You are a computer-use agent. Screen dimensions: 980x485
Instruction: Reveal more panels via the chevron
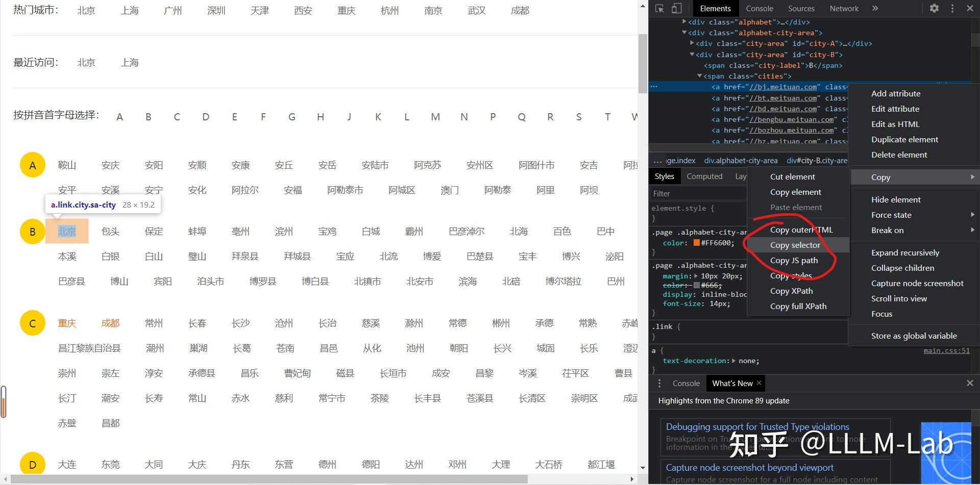tap(875, 8)
